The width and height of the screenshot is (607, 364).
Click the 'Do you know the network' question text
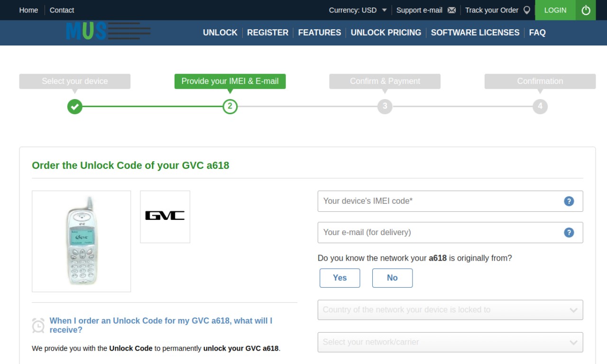click(x=415, y=258)
